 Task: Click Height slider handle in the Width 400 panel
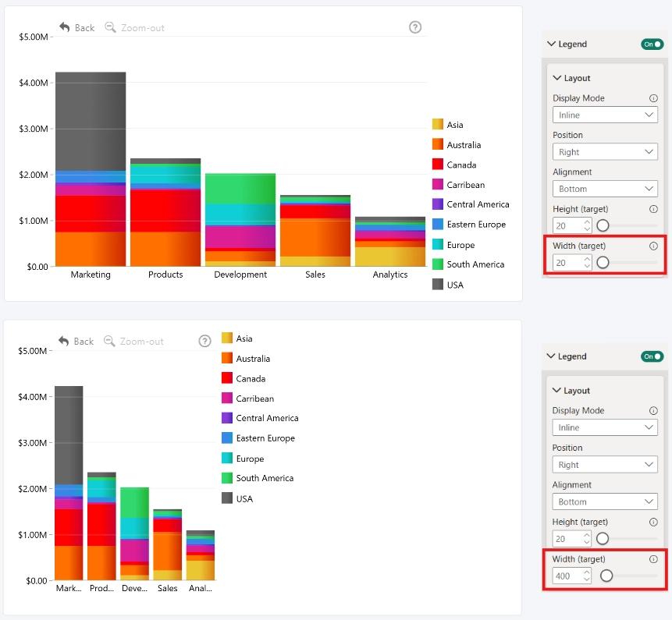[602, 539]
